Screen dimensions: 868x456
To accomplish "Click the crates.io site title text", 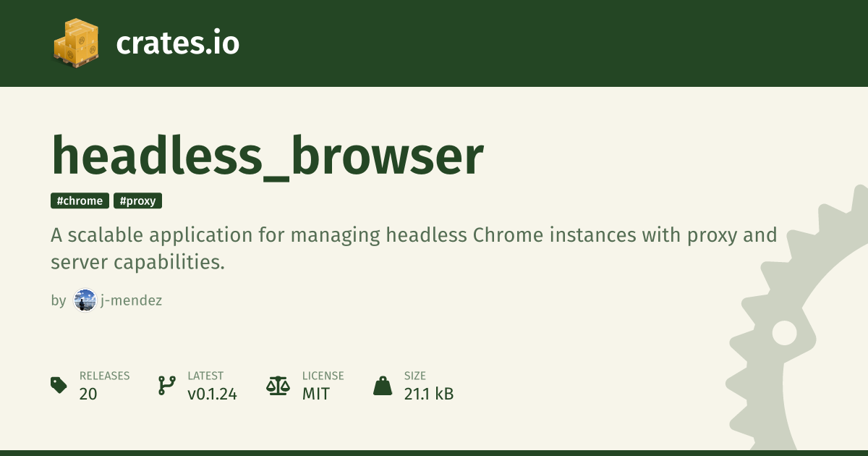I will (x=177, y=44).
